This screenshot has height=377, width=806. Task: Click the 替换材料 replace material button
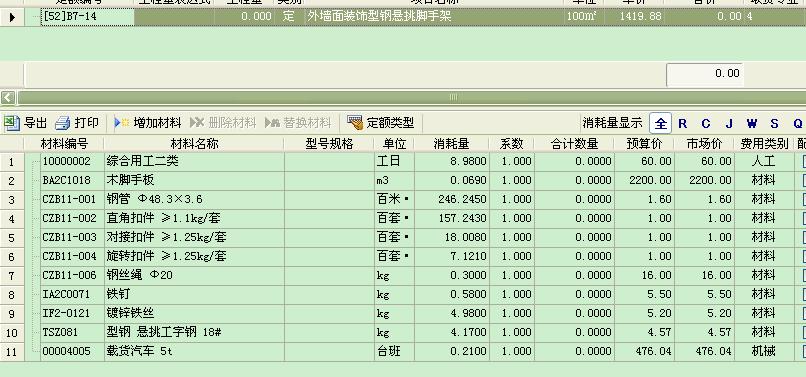298,123
